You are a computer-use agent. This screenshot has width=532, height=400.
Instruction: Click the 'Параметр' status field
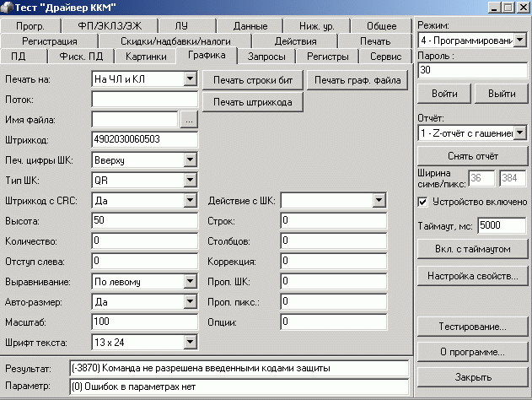point(239,386)
